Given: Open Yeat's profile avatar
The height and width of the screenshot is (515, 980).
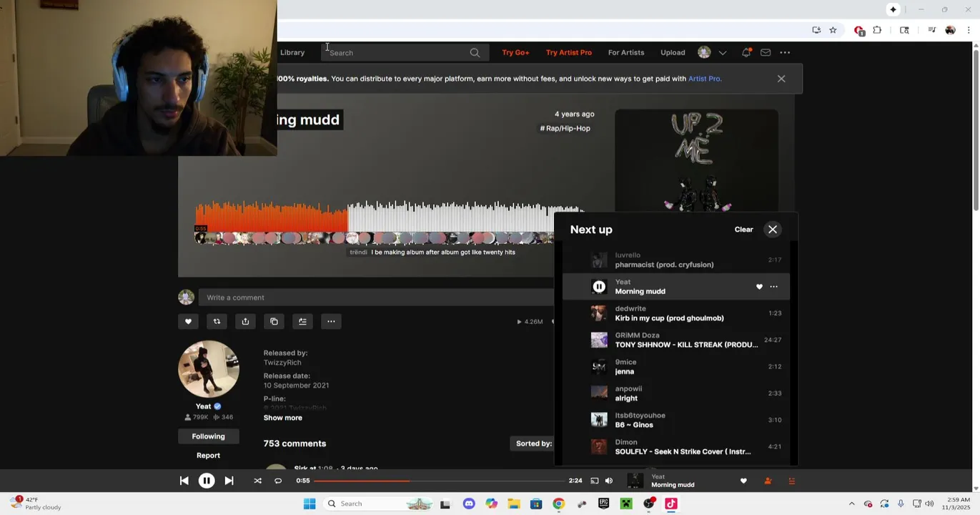Looking at the screenshot, I should pyautogui.click(x=209, y=369).
